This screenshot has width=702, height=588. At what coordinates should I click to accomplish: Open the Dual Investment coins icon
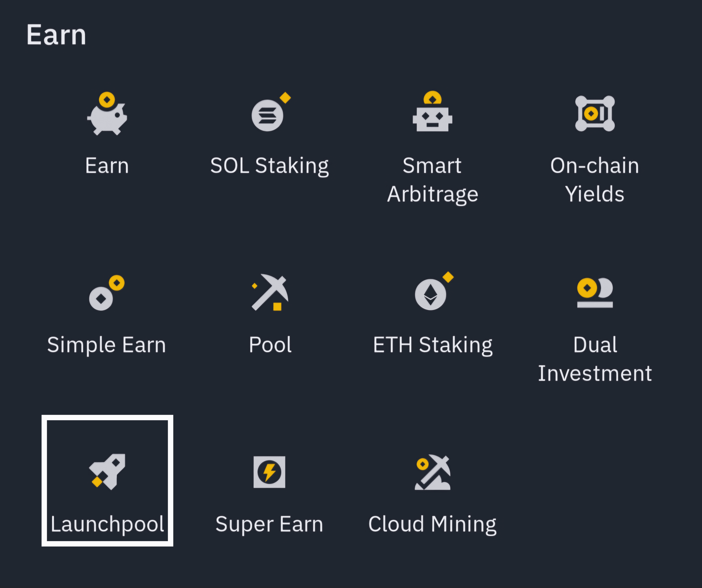coord(595,292)
